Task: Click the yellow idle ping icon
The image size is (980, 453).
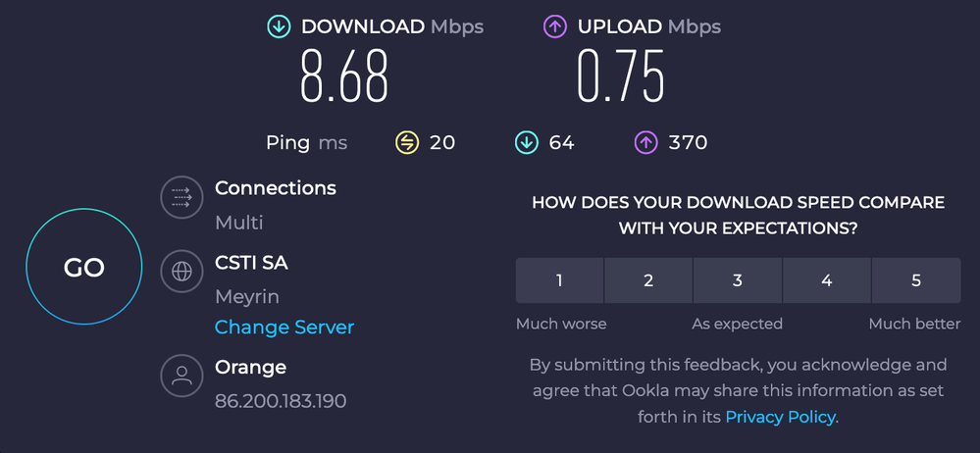Action: point(407,143)
